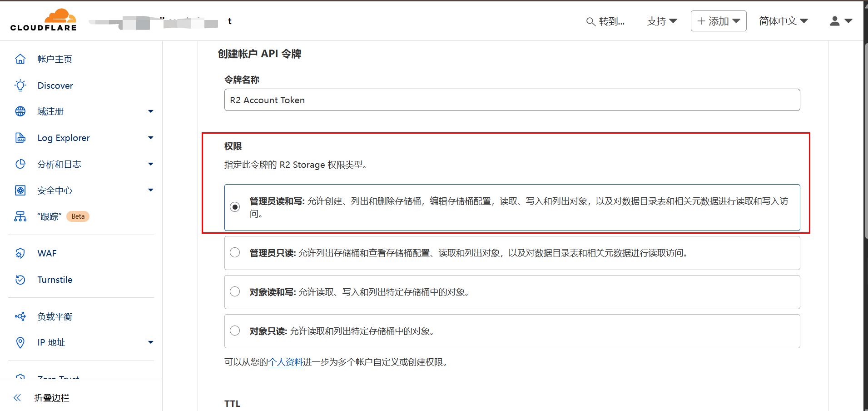The image size is (868, 411).
Task: Select 管理员只读 permission radio button
Action: point(235,252)
